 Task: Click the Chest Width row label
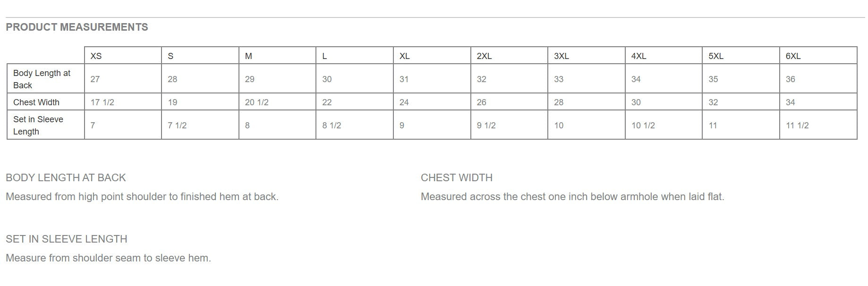pos(36,102)
